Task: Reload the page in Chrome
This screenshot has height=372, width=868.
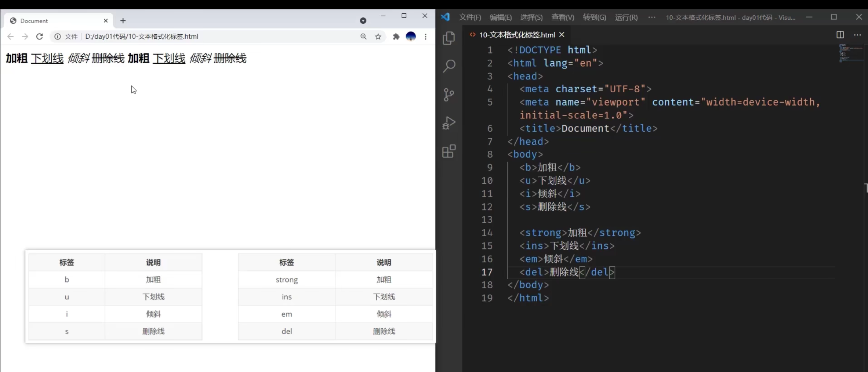Action: (40, 36)
